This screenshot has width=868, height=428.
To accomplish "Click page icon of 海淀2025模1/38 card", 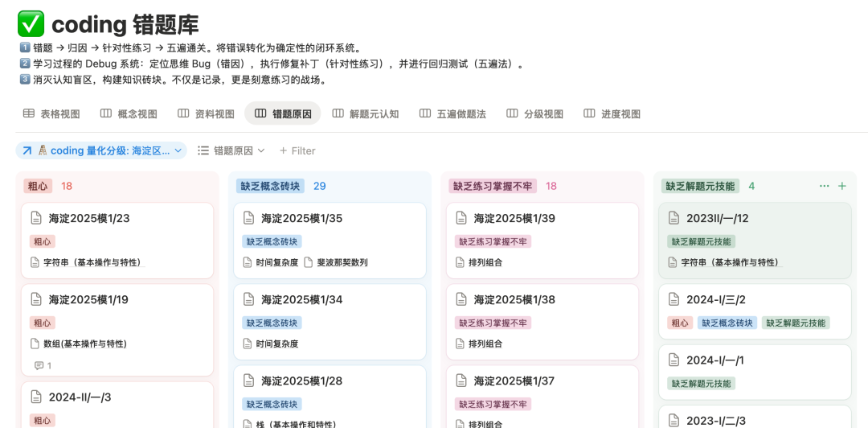I will click(x=461, y=299).
